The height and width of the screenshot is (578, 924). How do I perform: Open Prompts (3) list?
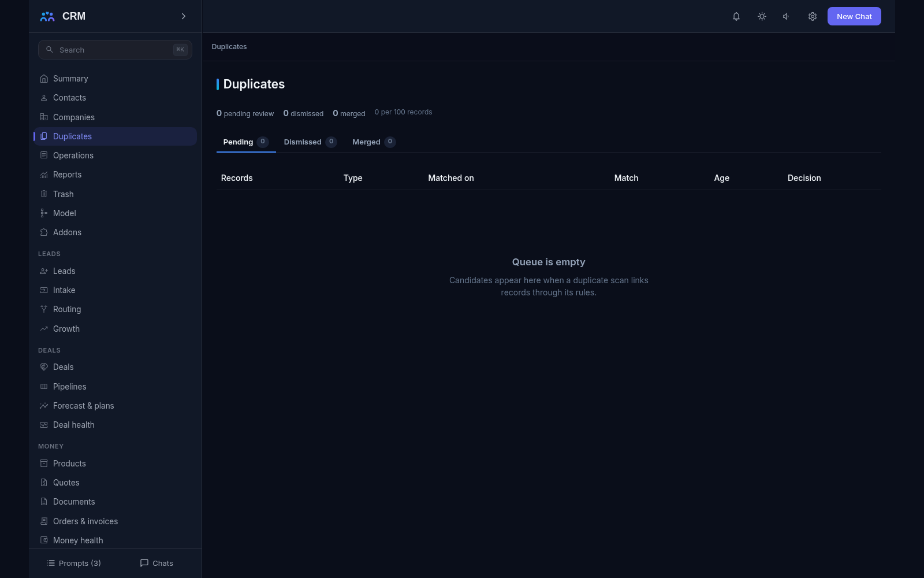(73, 563)
